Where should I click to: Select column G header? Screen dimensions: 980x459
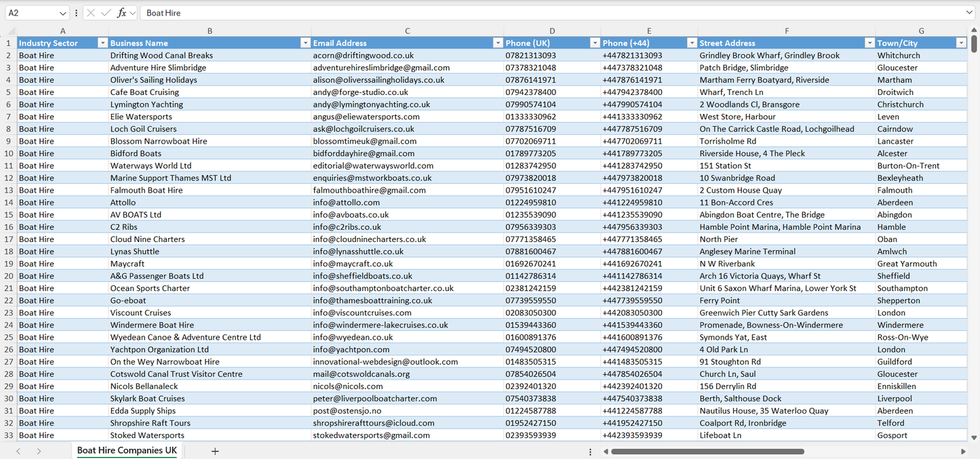(x=922, y=31)
